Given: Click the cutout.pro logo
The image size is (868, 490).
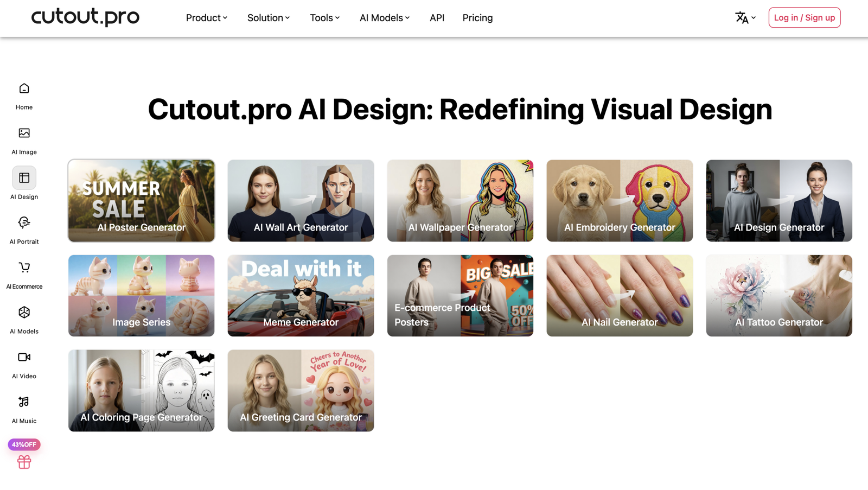Looking at the screenshot, I should coord(85,17).
